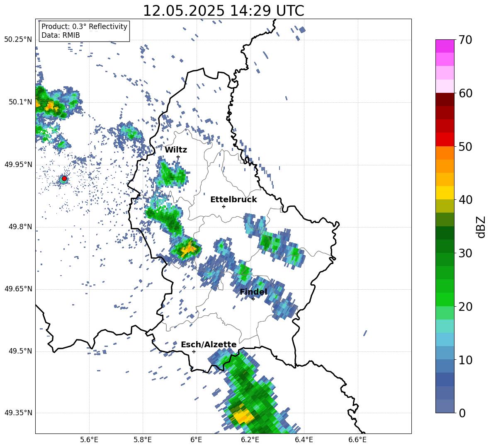Click the dBZ colorbar axis label
The width and height of the screenshot is (491, 448).
click(x=481, y=227)
